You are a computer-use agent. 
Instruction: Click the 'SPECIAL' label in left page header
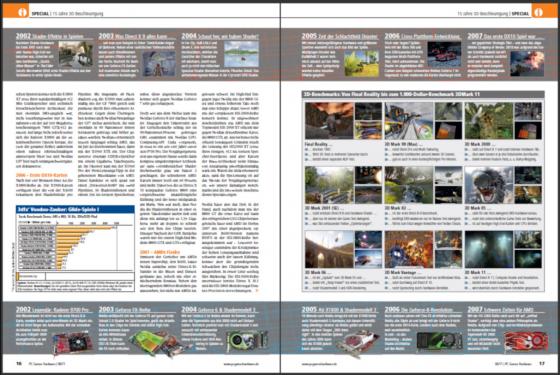point(40,14)
